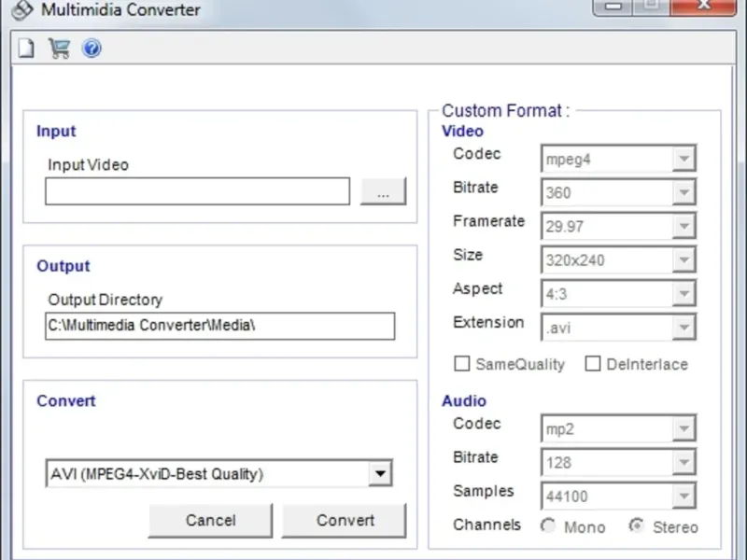Select the Stereo audio channel option
The image size is (747, 560).
[x=637, y=526]
